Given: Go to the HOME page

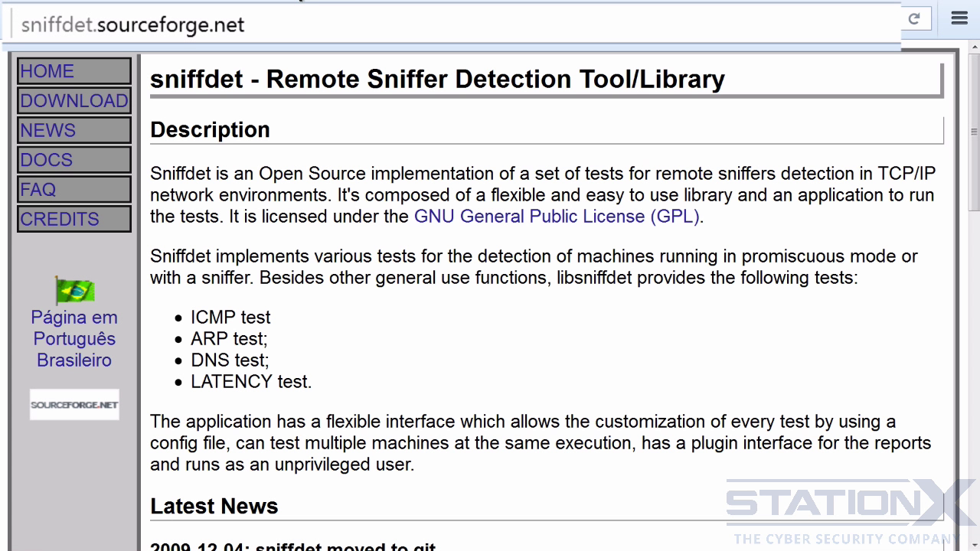Looking at the screenshot, I should (74, 71).
